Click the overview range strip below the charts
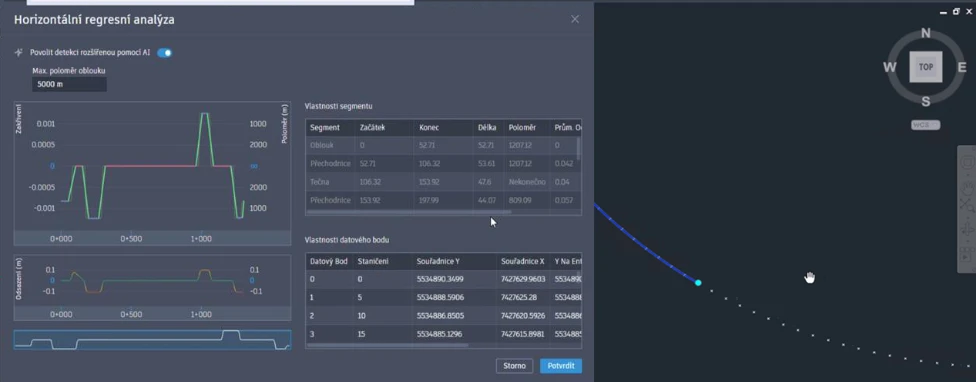976x382 pixels. click(152, 340)
